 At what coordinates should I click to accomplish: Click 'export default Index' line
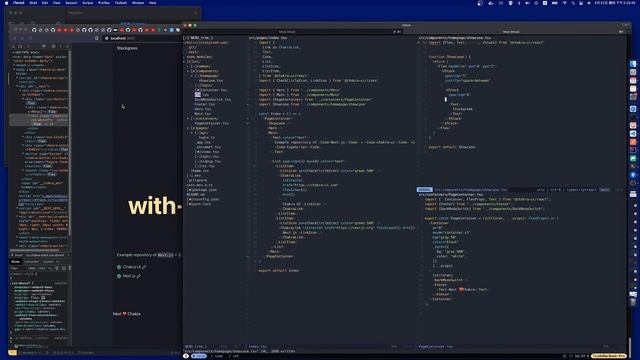pos(279,271)
